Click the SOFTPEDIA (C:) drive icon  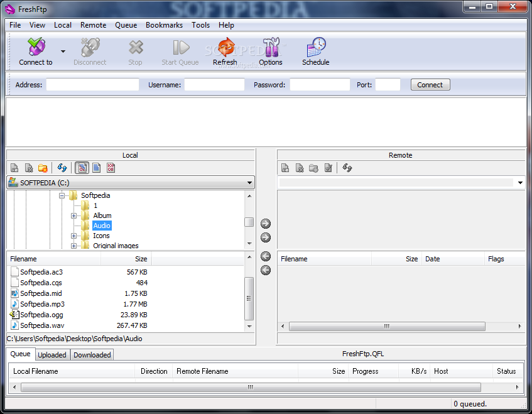pos(13,182)
